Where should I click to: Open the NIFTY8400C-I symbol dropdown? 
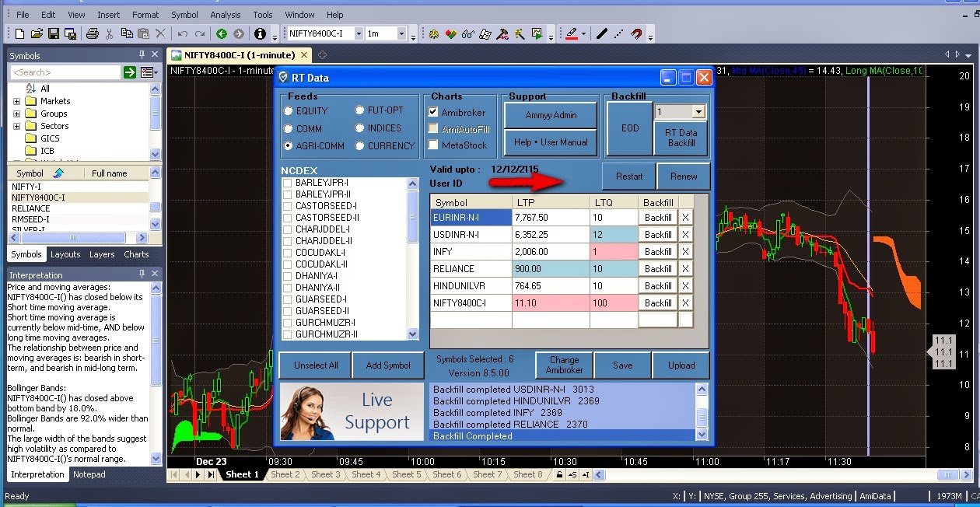pyautogui.click(x=359, y=34)
